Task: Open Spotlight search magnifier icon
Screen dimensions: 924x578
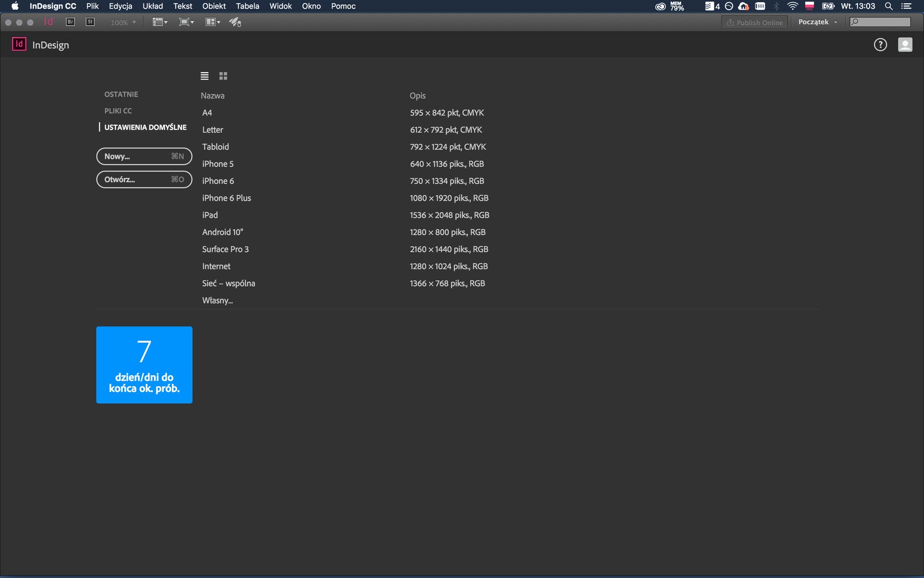Action: coord(889,6)
